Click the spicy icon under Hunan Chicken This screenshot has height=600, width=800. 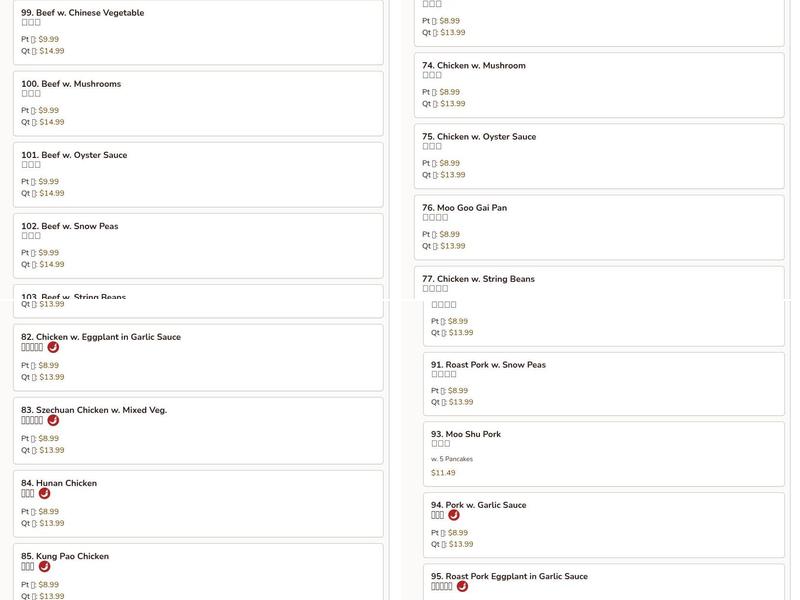coord(44,494)
